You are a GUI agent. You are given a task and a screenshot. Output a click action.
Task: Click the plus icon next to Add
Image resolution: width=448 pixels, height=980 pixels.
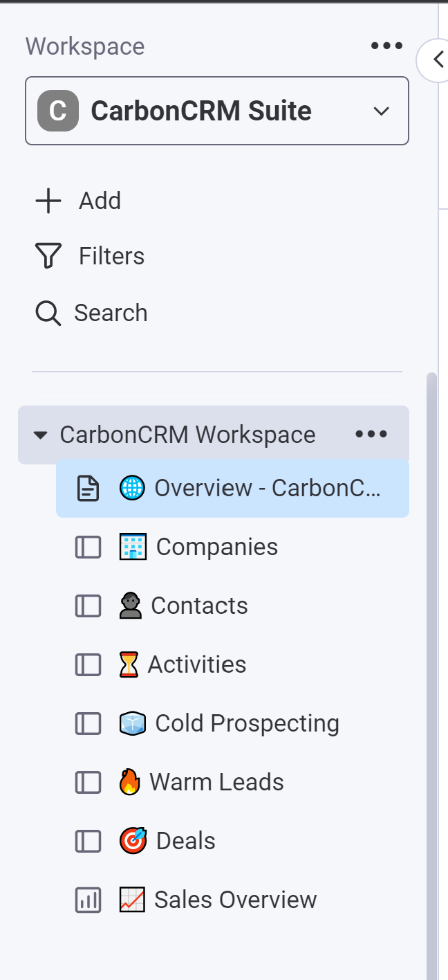coord(48,201)
